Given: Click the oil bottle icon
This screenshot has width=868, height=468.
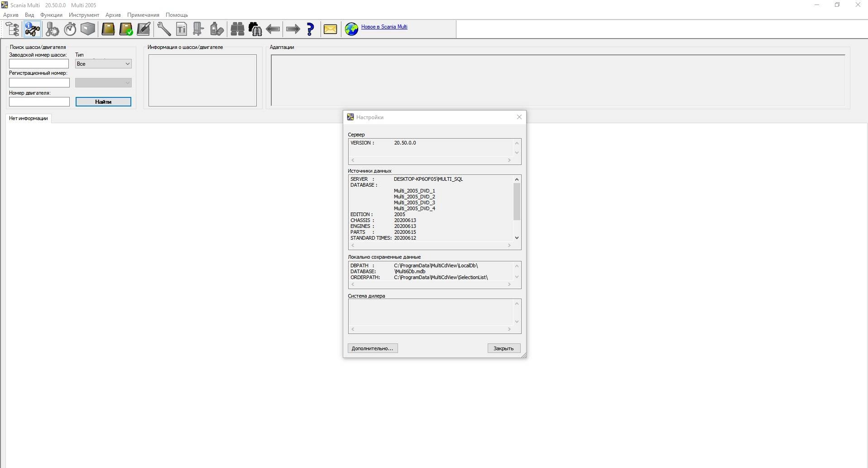Looking at the screenshot, I should coord(217,29).
